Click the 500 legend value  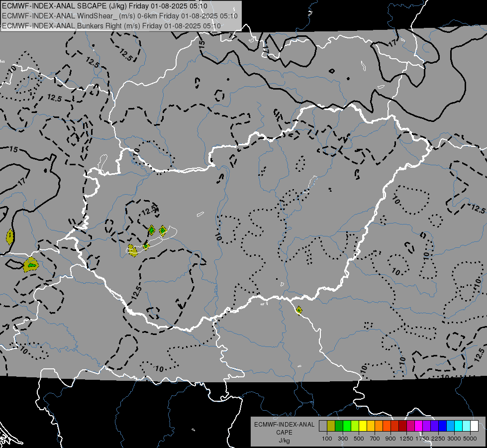click(x=359, y=439)
